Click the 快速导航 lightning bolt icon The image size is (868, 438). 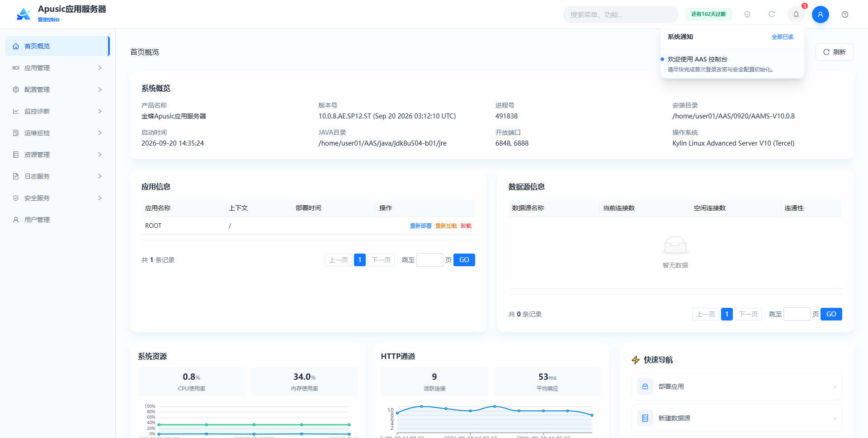[636, 360]
